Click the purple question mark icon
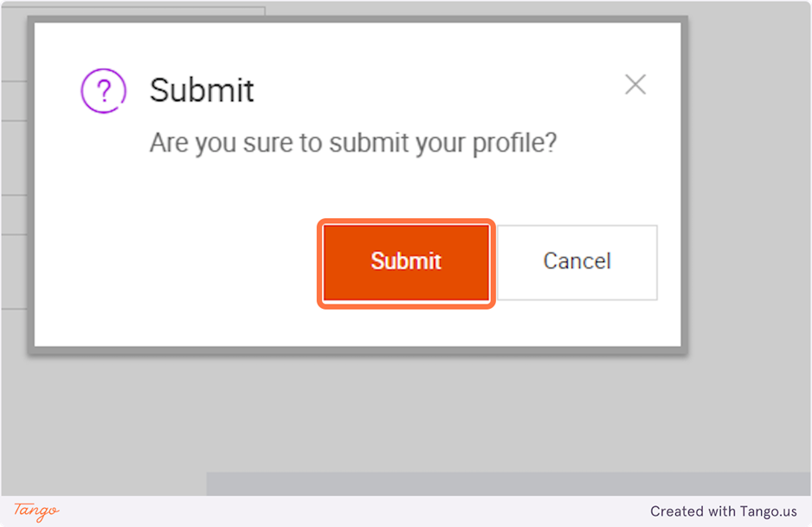This screenshot has width=812, height=527. coord(103,90)
